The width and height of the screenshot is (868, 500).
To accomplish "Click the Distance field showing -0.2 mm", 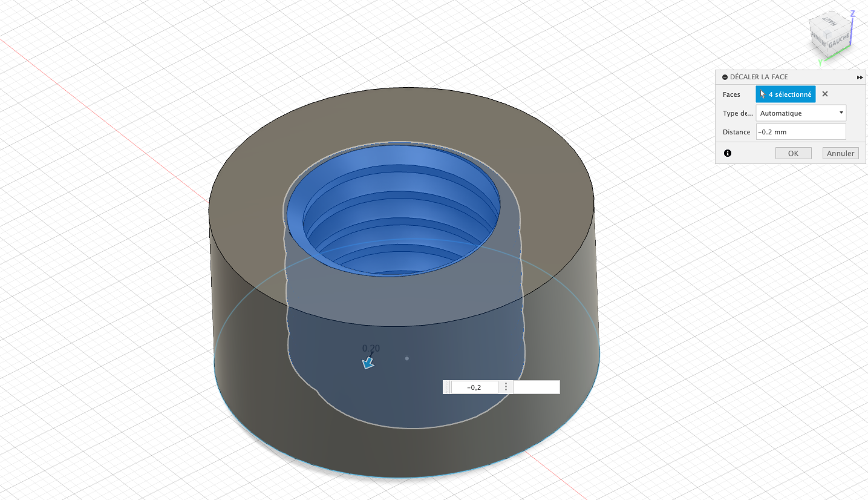I will tap(801, 132).
